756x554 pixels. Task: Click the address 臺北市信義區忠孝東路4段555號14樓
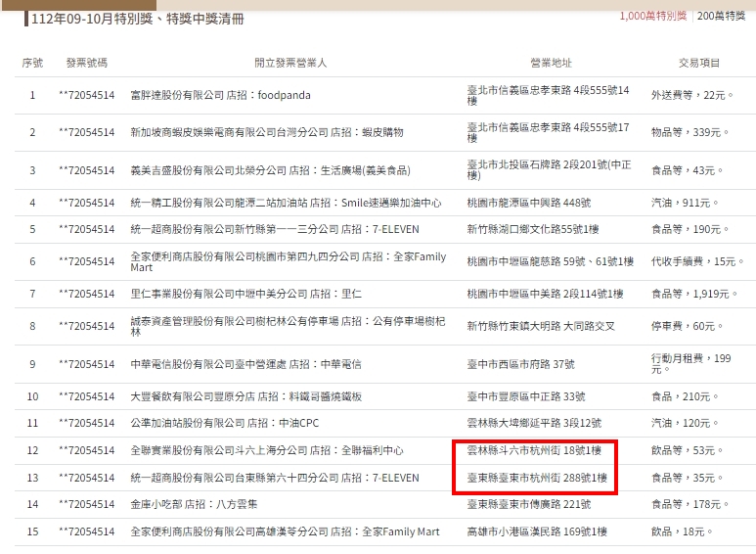tap(549, 95)
